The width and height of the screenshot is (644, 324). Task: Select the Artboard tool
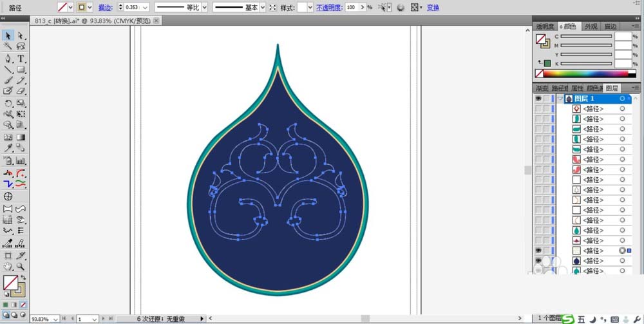tap(8, 256)
